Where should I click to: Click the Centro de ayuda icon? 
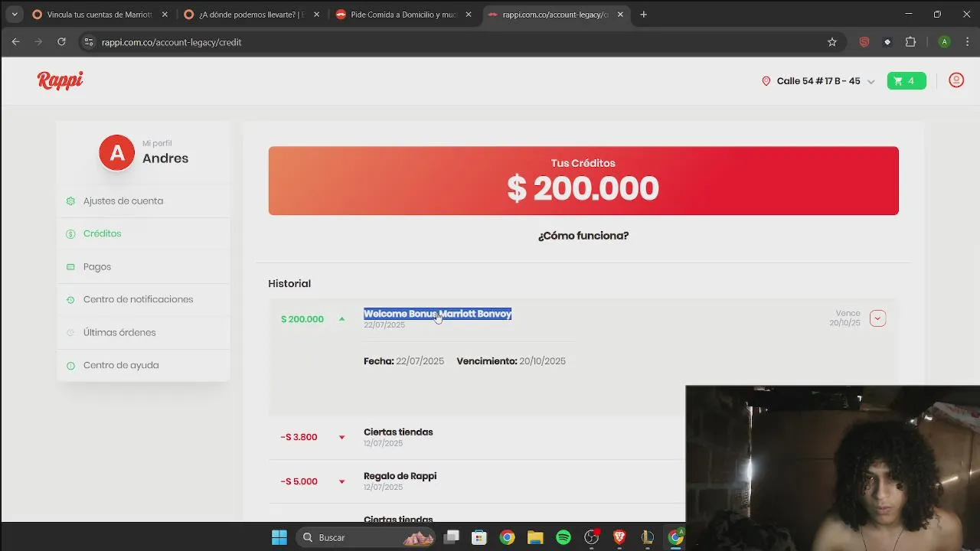(x=70, y=366)
